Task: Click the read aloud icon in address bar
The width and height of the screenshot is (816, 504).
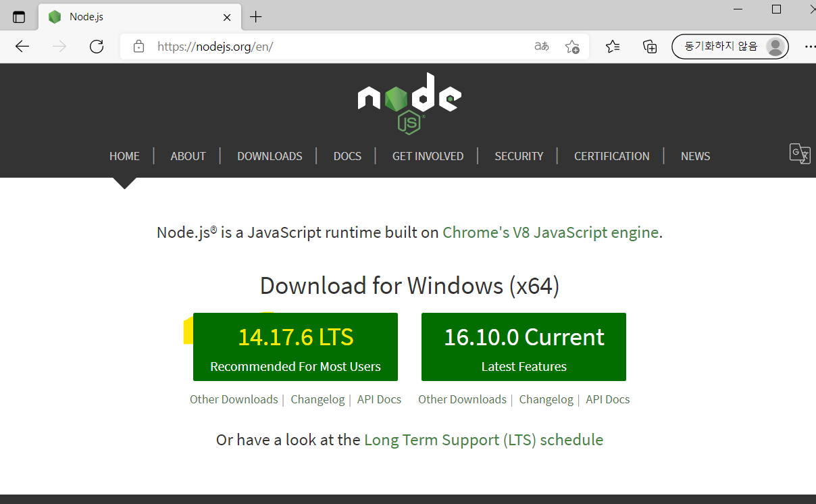Action: tap(542, 47)
